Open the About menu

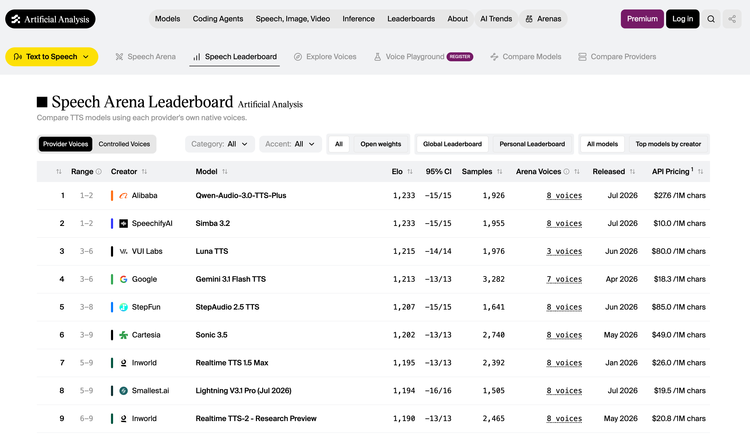coord(457,19)
